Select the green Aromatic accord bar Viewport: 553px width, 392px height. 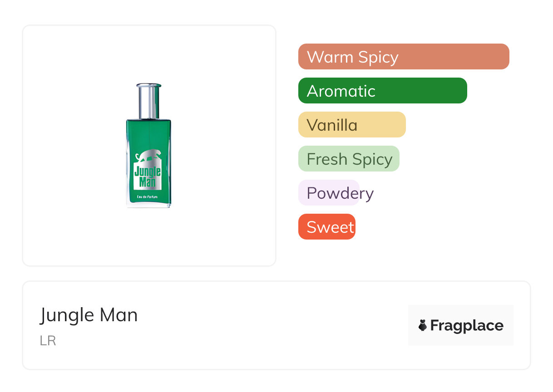pyautogui.click(x=382, y=91)
